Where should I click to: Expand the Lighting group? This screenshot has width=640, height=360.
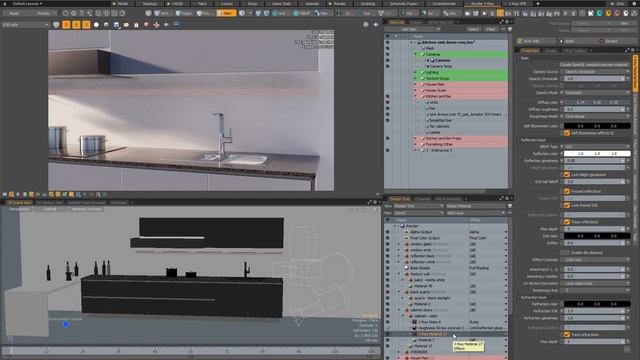click(416, 72)
